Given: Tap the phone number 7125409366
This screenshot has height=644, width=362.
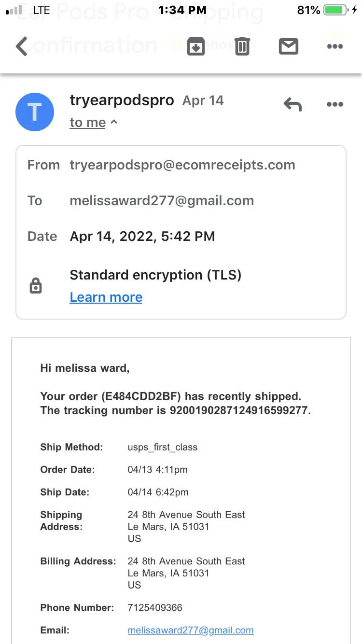Looking at the screenshot, I should click(155, 607).
